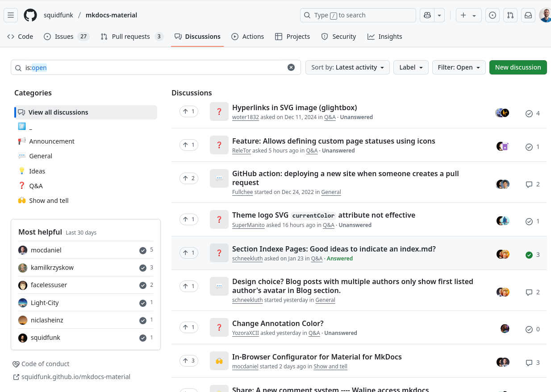Upvote custom page statuses discussion
The width and height of the screenshot is (551, 392).
click(189, 145)
